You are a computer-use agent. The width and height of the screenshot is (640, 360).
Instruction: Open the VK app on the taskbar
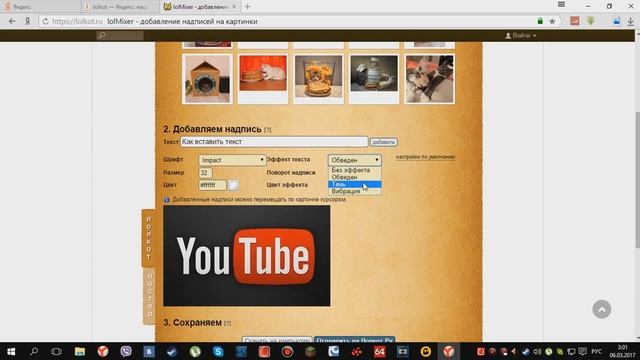pyautogui.click(x=149, y=351)
